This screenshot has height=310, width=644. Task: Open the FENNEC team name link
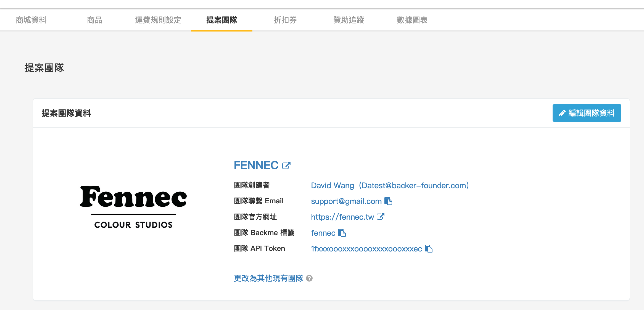(256, 165)
